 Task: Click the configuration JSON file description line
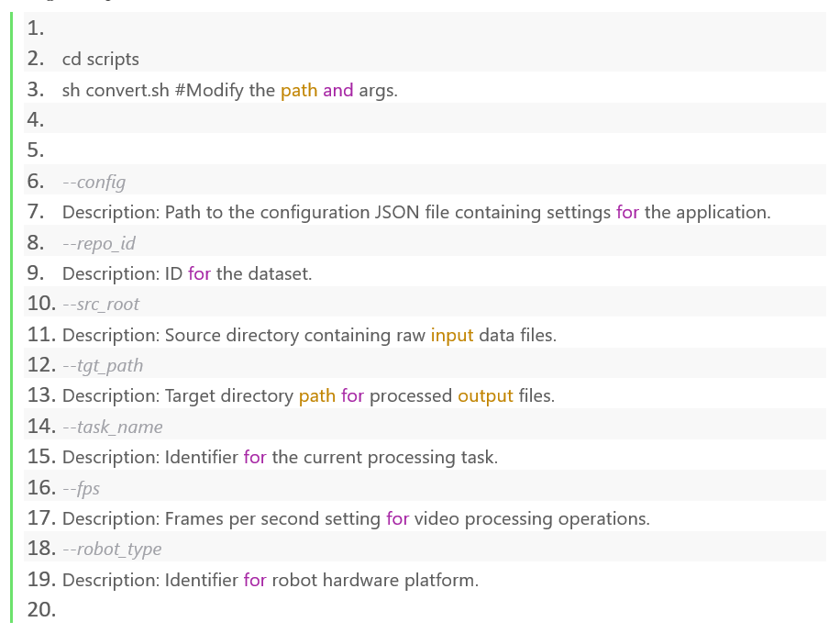coord(416,213)
